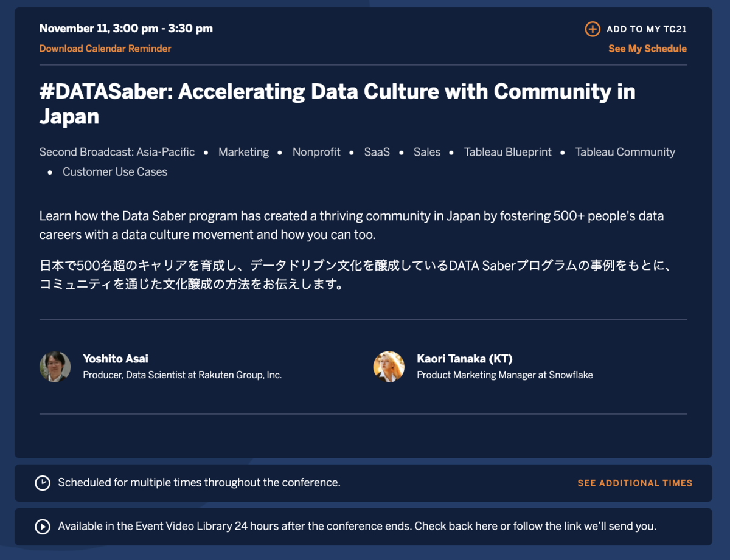The image size is (730, 560).
Task: Click the ADD TO MY TC21 label
Action: [x=647, y=29]
